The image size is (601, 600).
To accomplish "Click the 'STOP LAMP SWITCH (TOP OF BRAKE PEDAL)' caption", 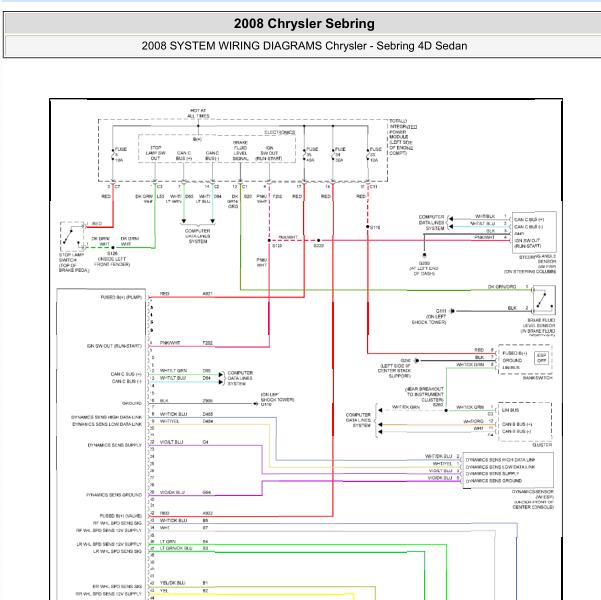I will (x=74, y=263).
